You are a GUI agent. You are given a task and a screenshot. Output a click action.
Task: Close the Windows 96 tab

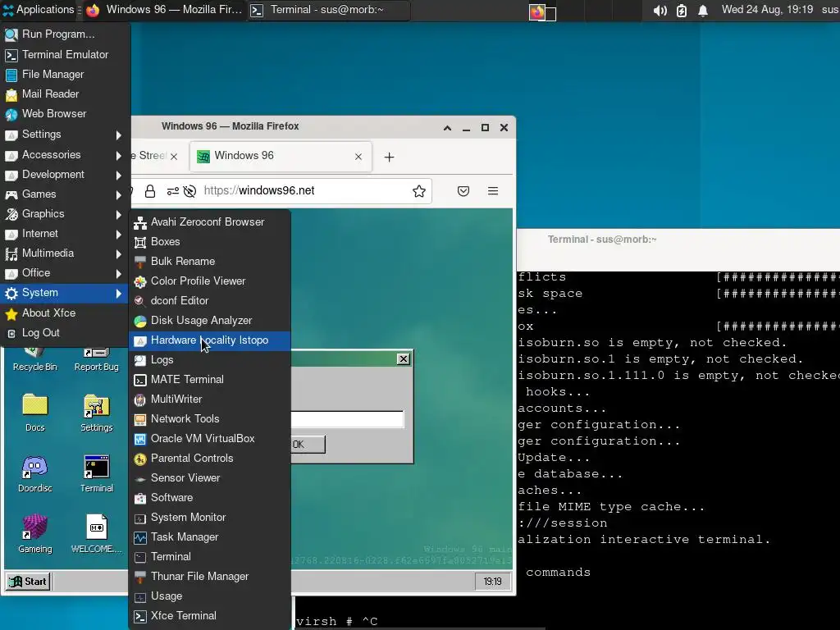[x=358, y=157]
